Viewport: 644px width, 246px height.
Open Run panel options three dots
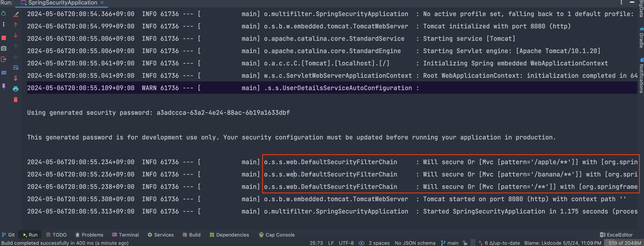coord(621,2)
